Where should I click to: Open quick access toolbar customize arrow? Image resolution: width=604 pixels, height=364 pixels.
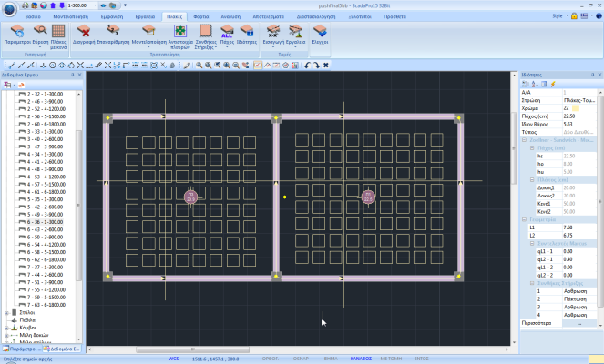[x=125, y=5]
